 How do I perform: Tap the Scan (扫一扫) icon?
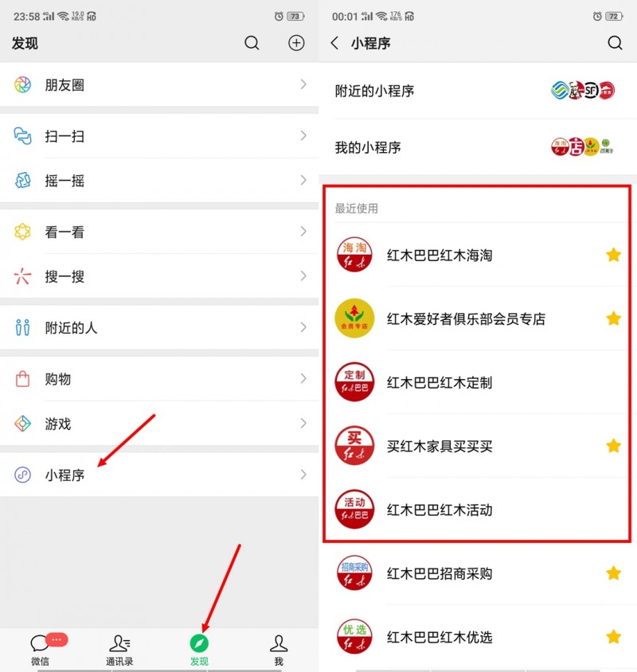(23, 136)
